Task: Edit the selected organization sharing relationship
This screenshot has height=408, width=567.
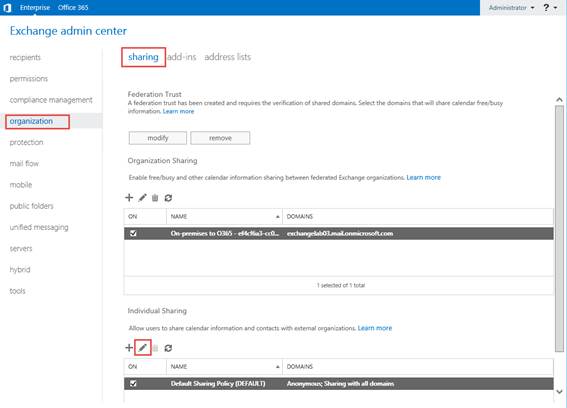Action: point(142,197)
